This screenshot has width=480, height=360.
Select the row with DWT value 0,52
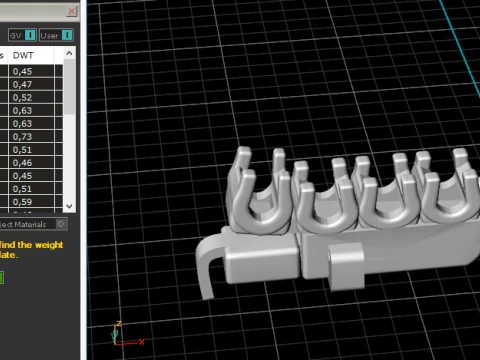click(x=31, y=97)
